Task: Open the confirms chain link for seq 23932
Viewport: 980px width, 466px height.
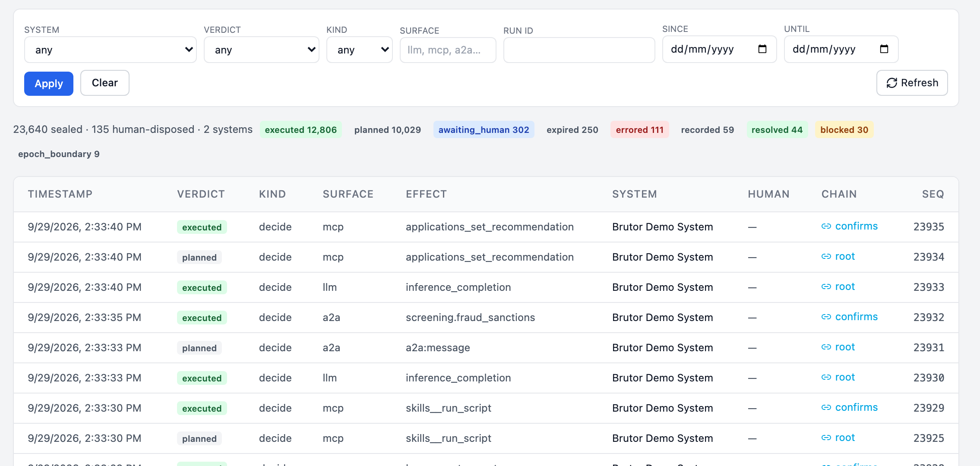Action: (849, 317)
